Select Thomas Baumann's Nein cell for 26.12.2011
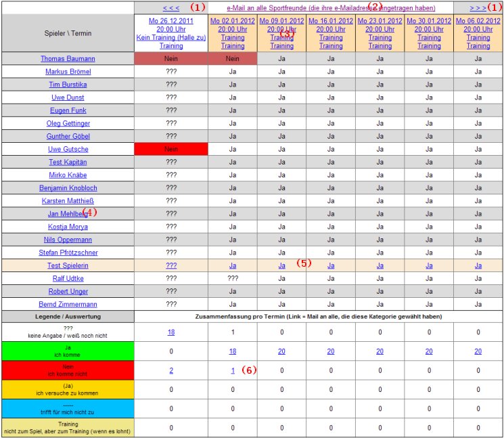Viewport: 504px width, 438px height. click(x=171, y=58)
